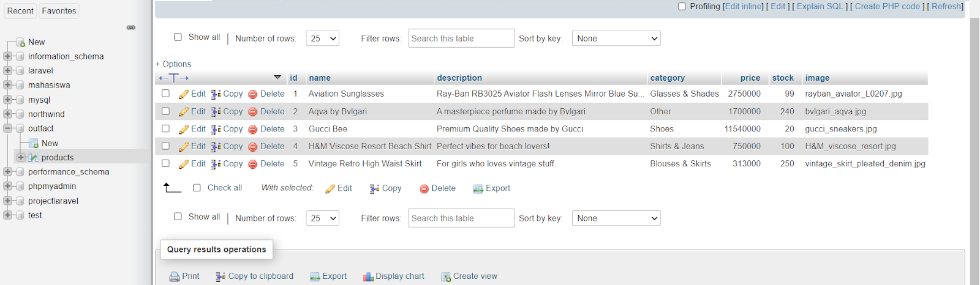Focus the top Search this table field

click(461, 38)
